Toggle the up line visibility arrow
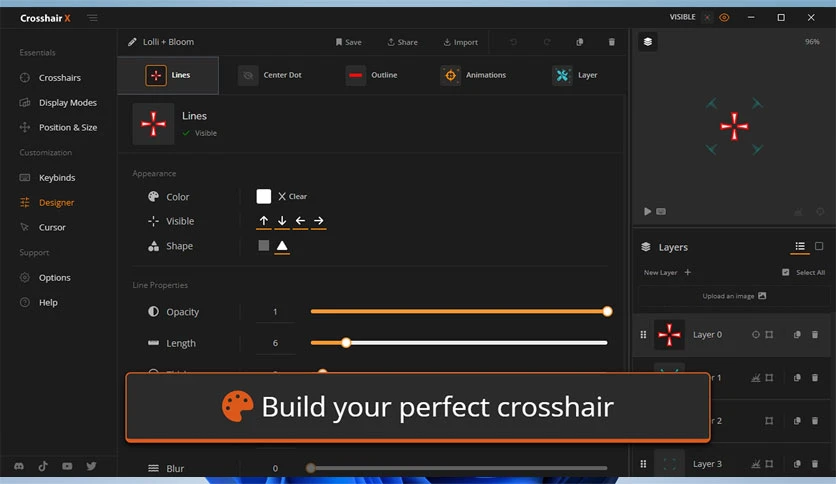 click(263, 221)
